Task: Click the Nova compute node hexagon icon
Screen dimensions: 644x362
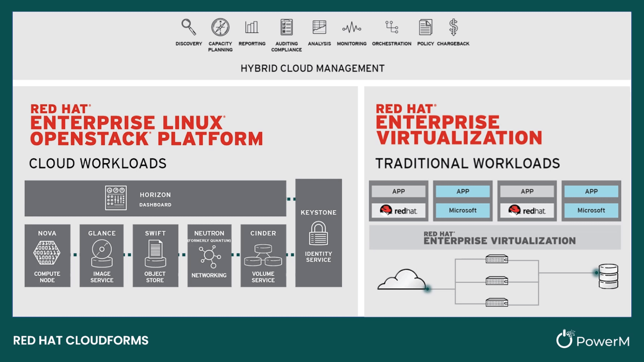Action: 47,253
